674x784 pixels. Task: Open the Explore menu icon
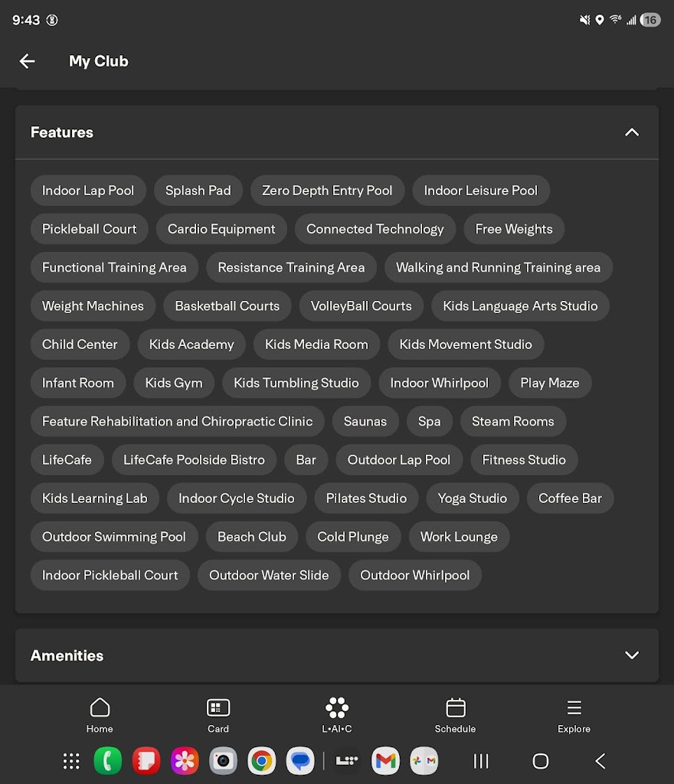[x=574, y=708]
